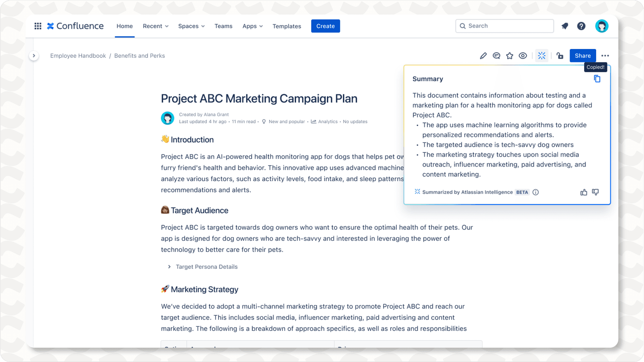This screenshot has width=644, height=362.
Task: Open the page editor with the pencil icon
Action: click(483, 56)
